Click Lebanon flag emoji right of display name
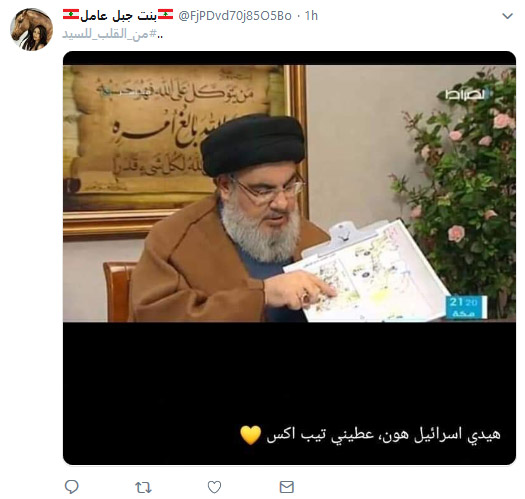Screen dimensions: 525x499 click(x=165, y=15)
